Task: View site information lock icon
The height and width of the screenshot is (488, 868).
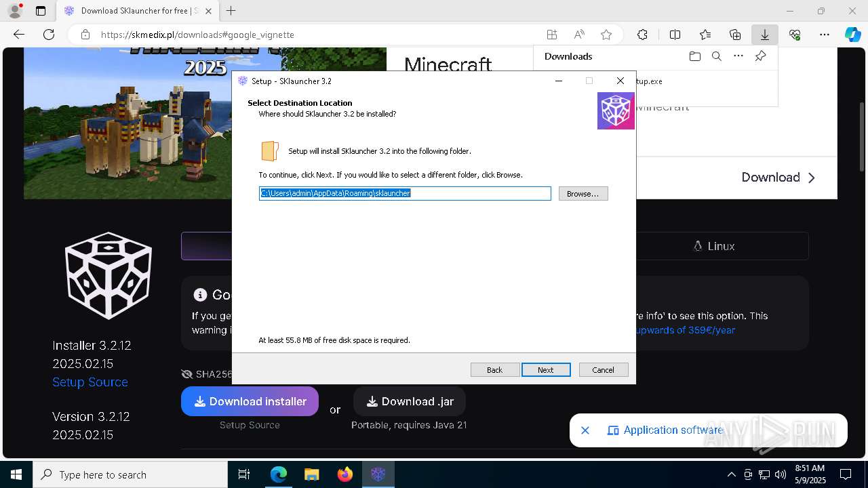Action: 85,35
